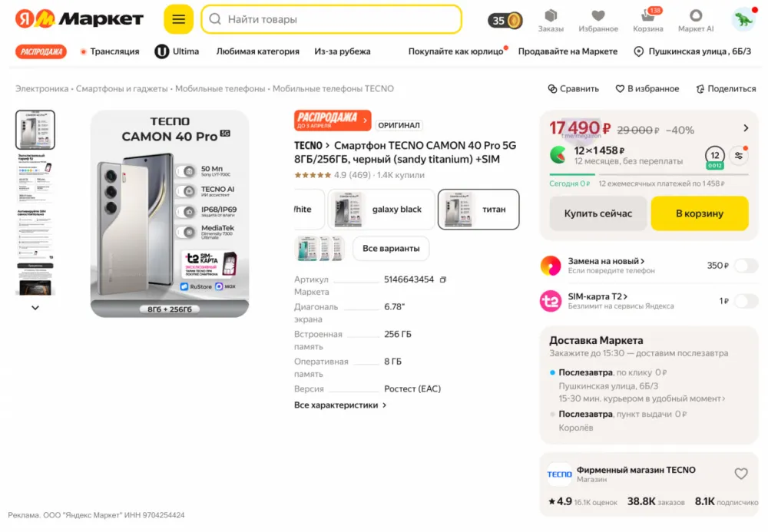Add TECNO store to favorites heart
Viewport: 768px width, 532px height.
click(741, 474)
